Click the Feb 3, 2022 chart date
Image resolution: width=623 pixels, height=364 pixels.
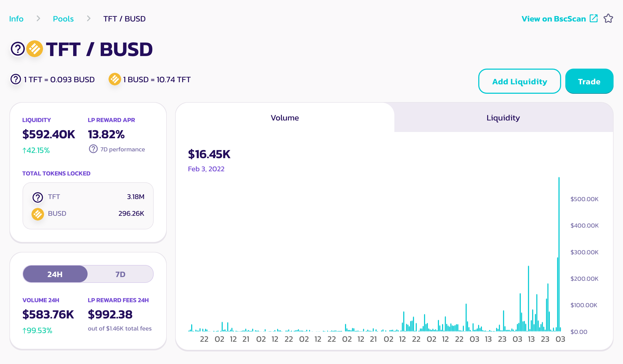tap(206, 169)
